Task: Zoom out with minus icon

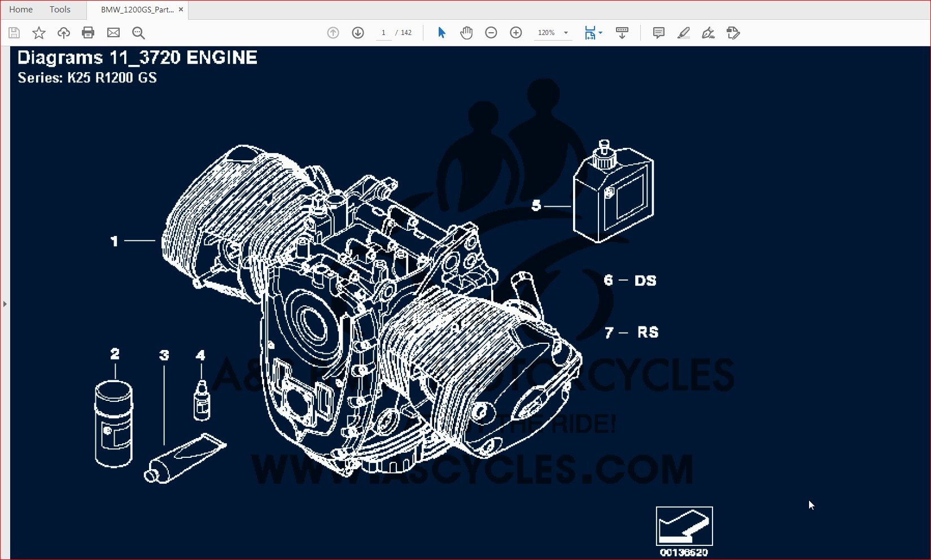Action: coord(491,33)
